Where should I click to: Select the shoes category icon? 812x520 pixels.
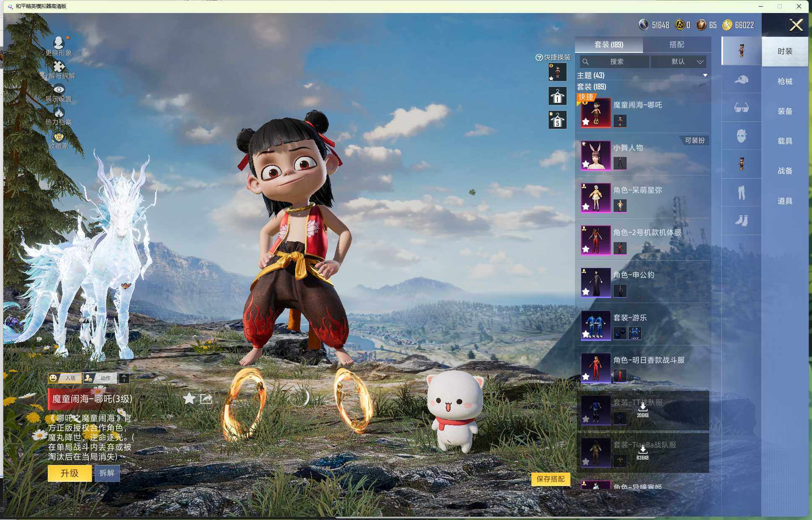click(741, 221)
